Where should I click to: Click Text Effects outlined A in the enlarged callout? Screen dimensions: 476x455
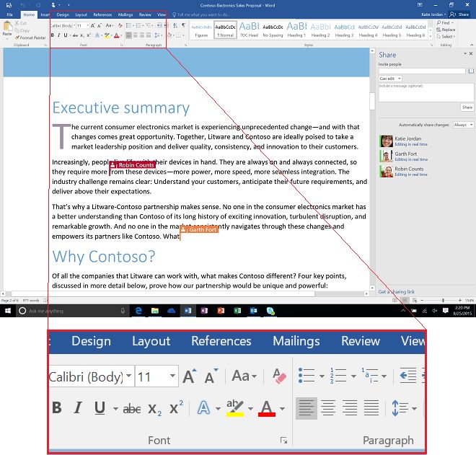pyautogui.click(x=203, y=407)
